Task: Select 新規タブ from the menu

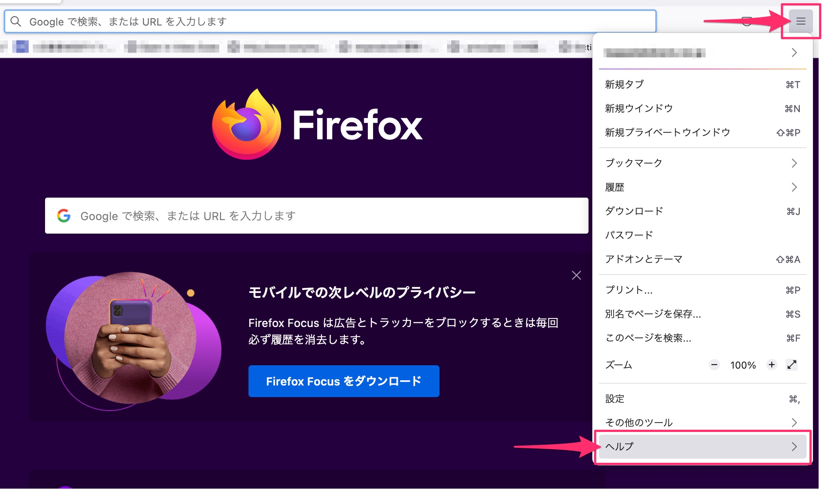Action: (x=703, y=84)
